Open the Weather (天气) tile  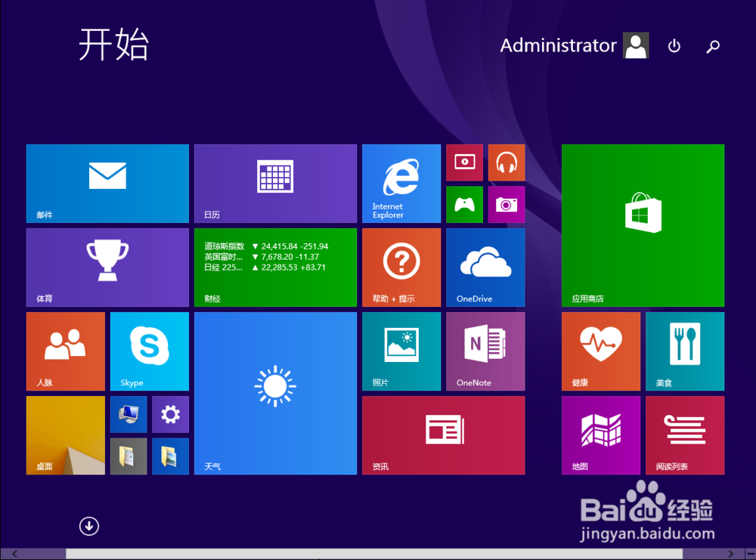point(275,393)
